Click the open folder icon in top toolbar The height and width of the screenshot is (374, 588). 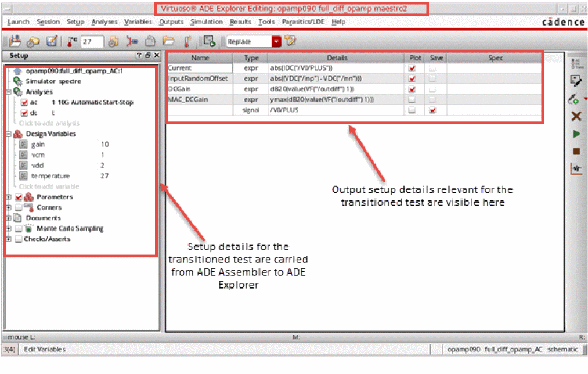[x=168, y=42]
